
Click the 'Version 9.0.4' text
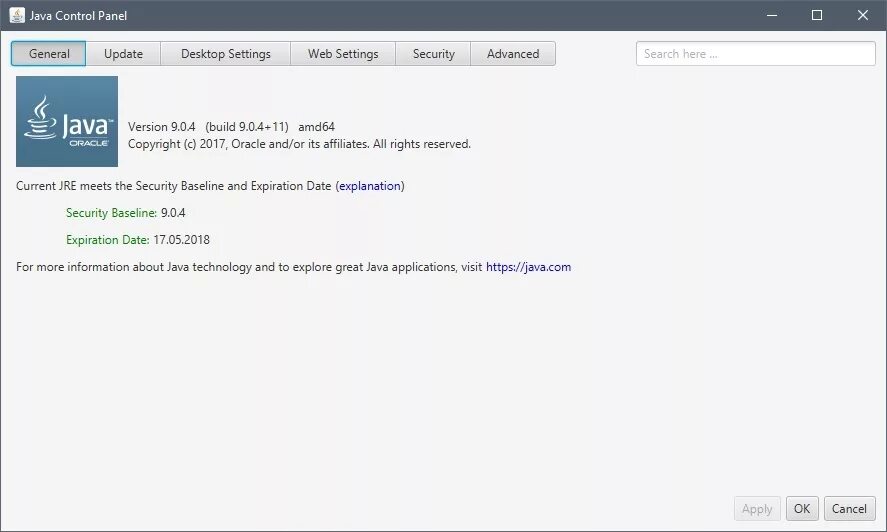[162, 127]
